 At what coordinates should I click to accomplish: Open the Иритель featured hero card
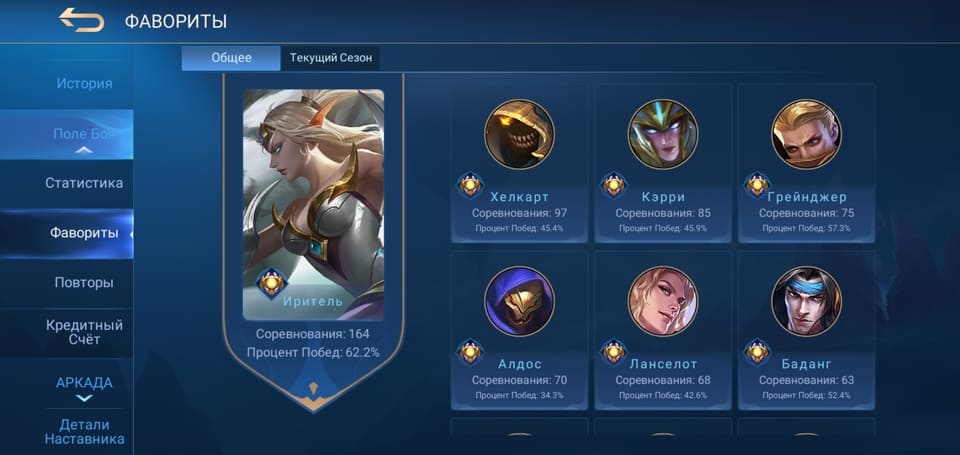pos(313,205)
